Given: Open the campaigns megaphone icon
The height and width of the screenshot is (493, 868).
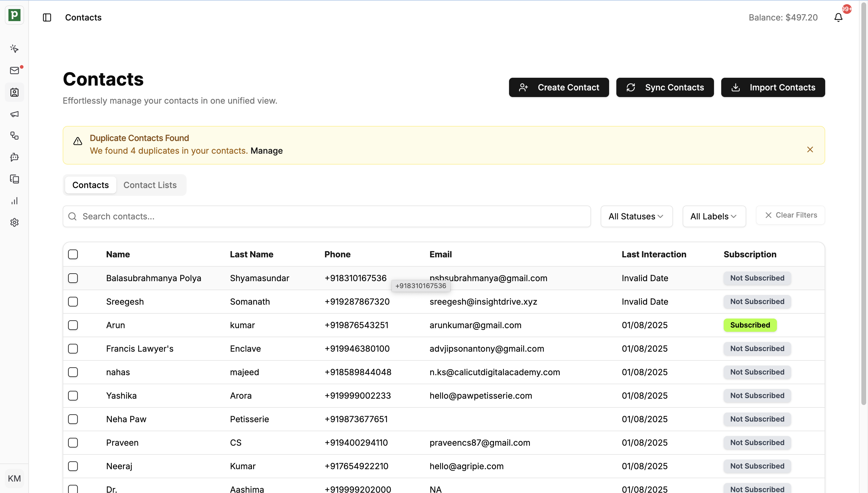Looking at the screenshot, I should pyautogui.click(x=14, y=114).
